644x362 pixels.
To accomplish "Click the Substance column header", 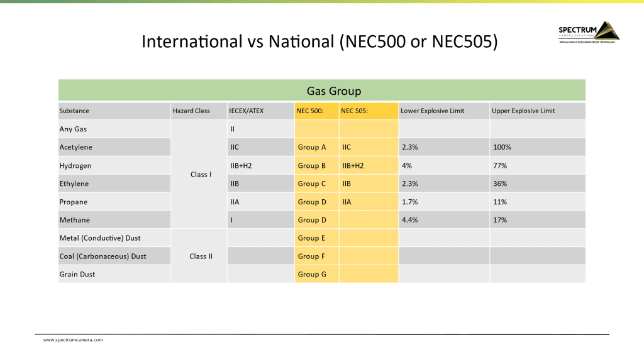I will tap(114, 111).
